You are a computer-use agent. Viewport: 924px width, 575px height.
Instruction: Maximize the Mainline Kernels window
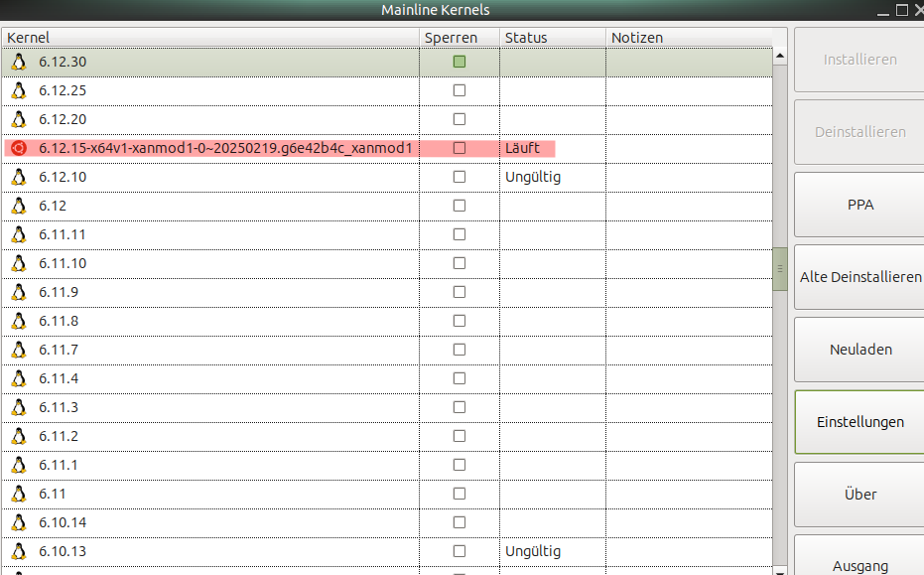coord(901,10)
